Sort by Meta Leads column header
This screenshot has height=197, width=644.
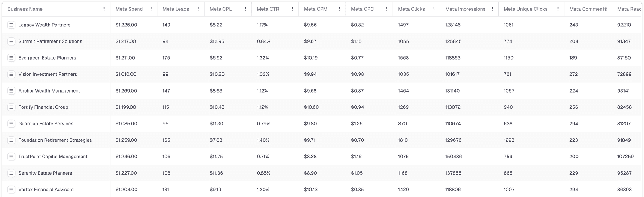point(176,9)
